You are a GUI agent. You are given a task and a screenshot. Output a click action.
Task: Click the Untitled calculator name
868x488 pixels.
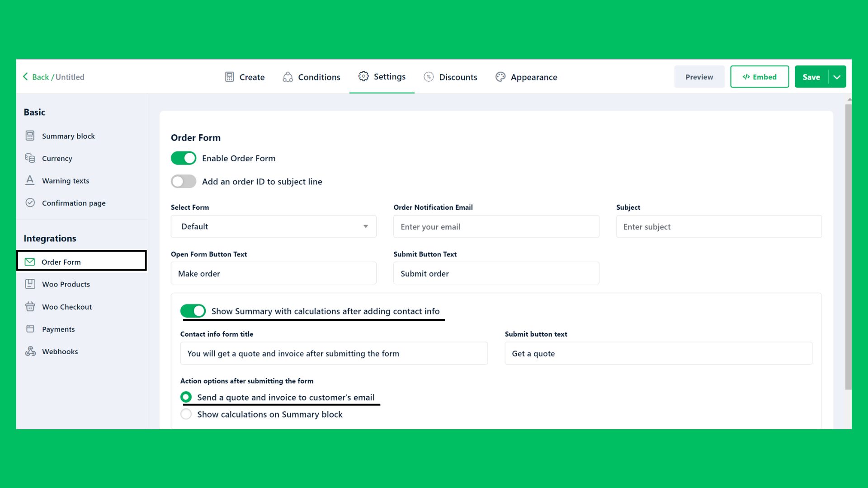[x=70, y=77]
